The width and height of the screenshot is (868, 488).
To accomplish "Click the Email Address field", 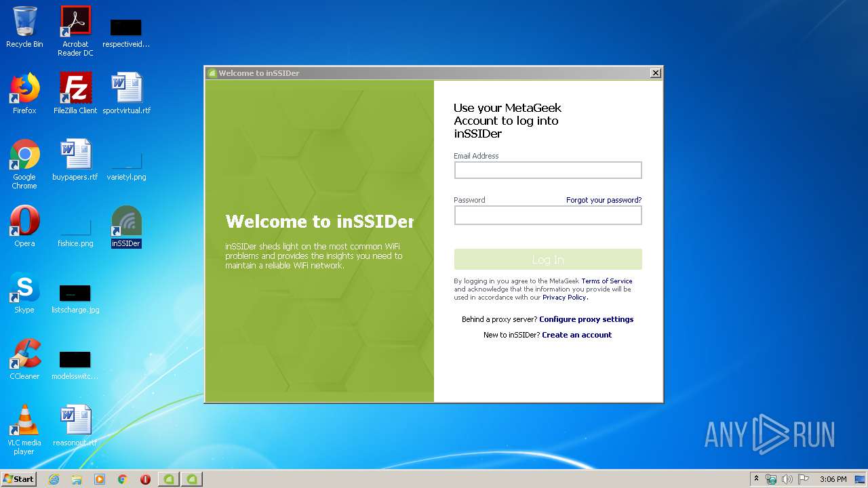I will coord(548,170).
